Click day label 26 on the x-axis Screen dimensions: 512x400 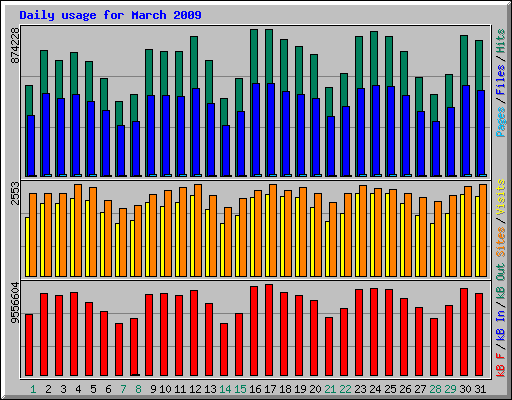tap(405, 389)
